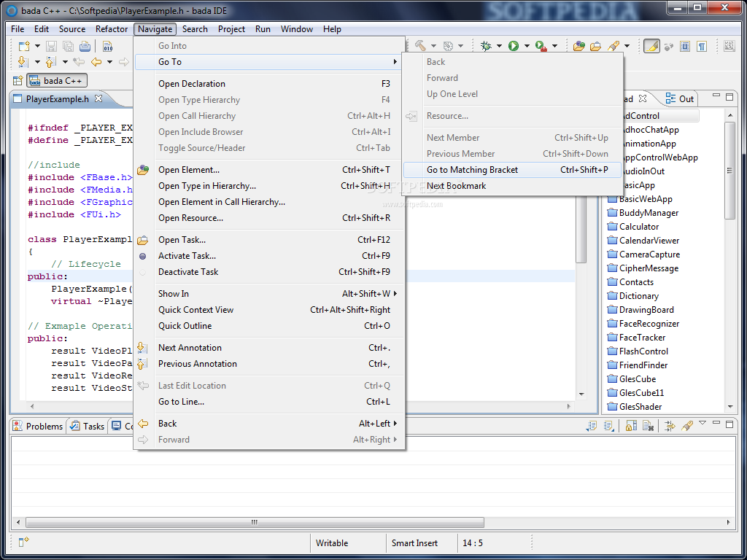Viewport: 747px width, 560px height.
Task: Open dropdown next to Build hammer icon
Action: pyautogui.click(x=433, y=46)
